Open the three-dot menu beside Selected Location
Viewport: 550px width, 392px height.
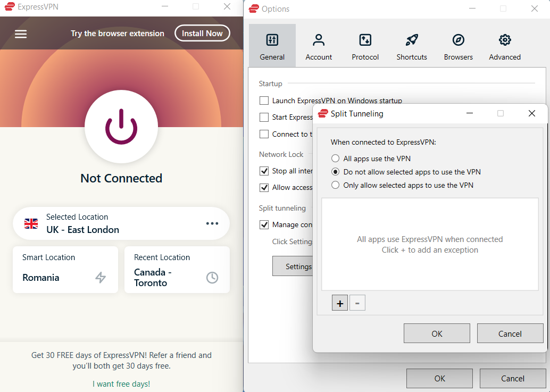click(x=212, y=223)
